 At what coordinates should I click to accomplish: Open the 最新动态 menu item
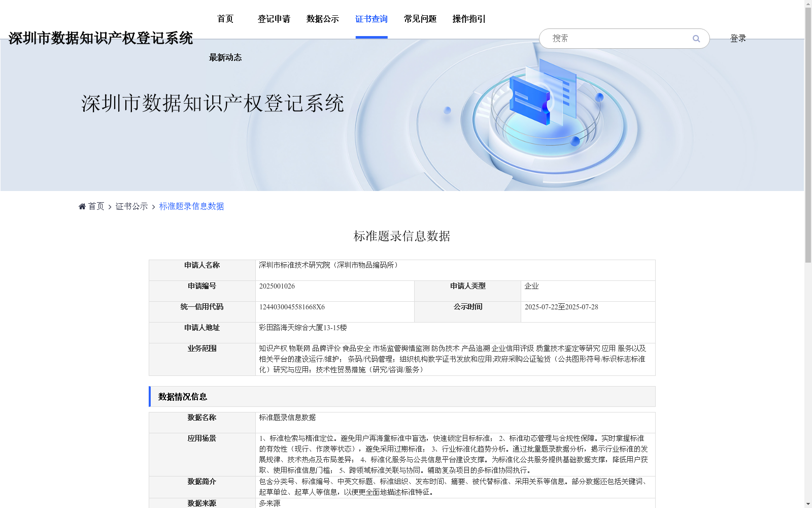[225, 57]
